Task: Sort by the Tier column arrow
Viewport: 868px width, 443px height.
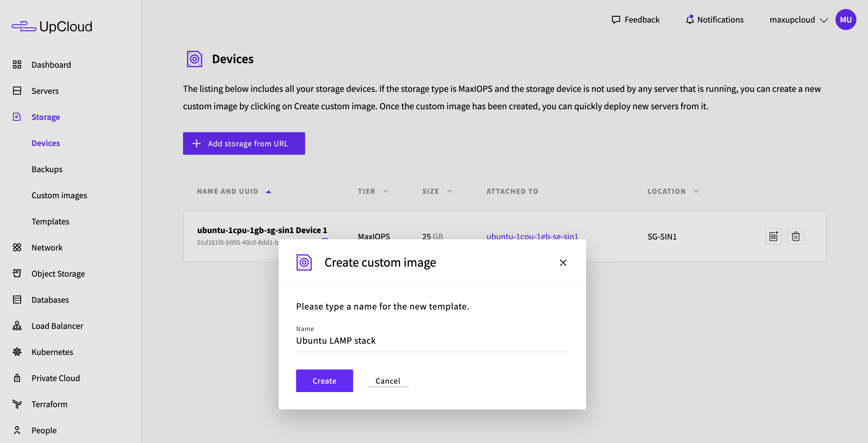Action: click(385, 192)
